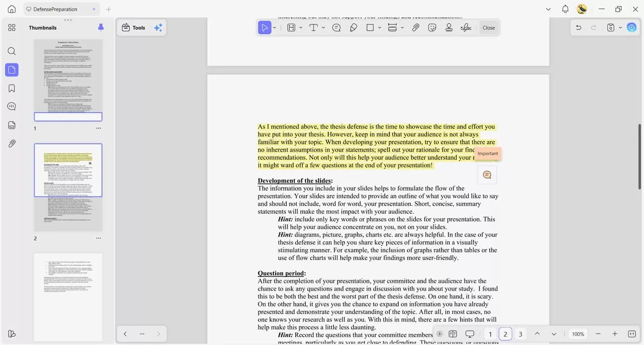Close the annotation toolbar
The image size is (644, 345).
(x=488, y=27)
